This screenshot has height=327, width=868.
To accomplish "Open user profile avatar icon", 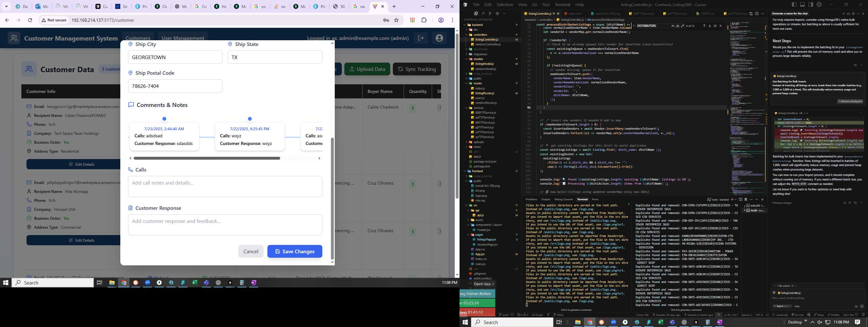I will pos(439,38).
